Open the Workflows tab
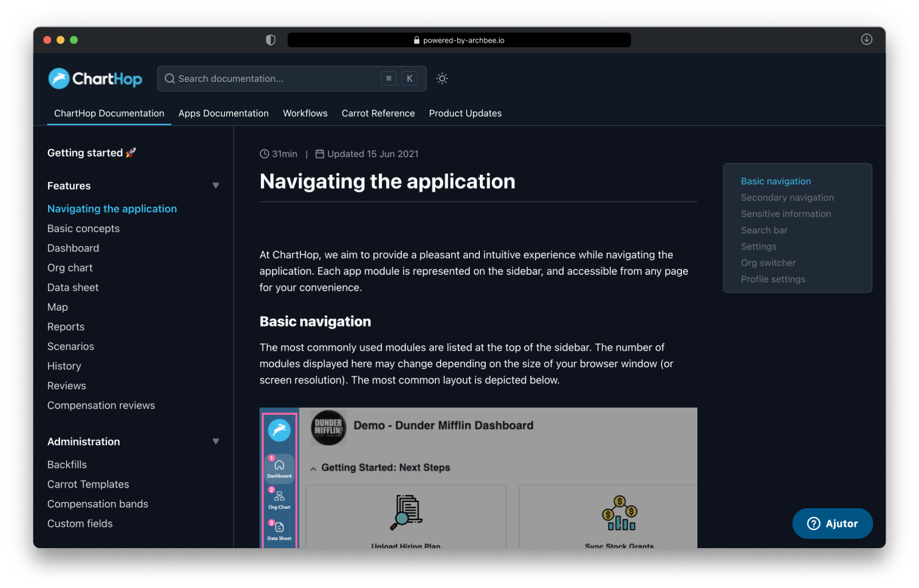Viewport: 919px width, 588px height. click(x=305, y=113)
